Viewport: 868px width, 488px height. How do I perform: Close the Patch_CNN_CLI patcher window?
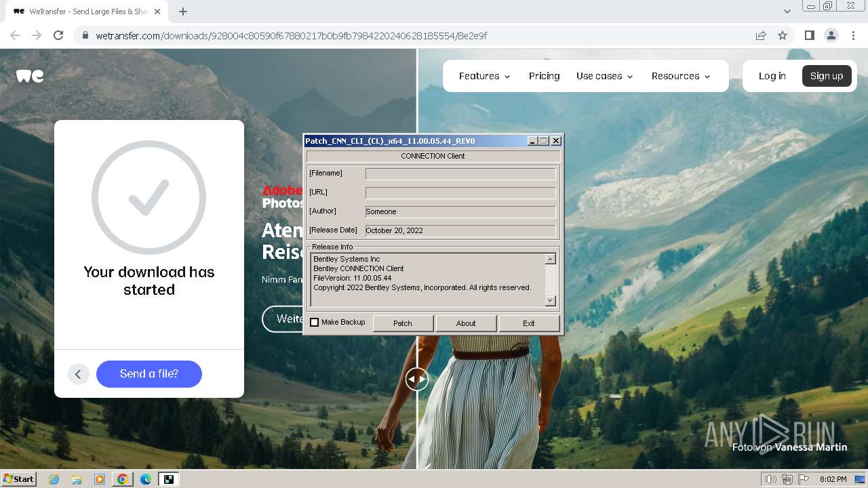[x=556, y=141]
